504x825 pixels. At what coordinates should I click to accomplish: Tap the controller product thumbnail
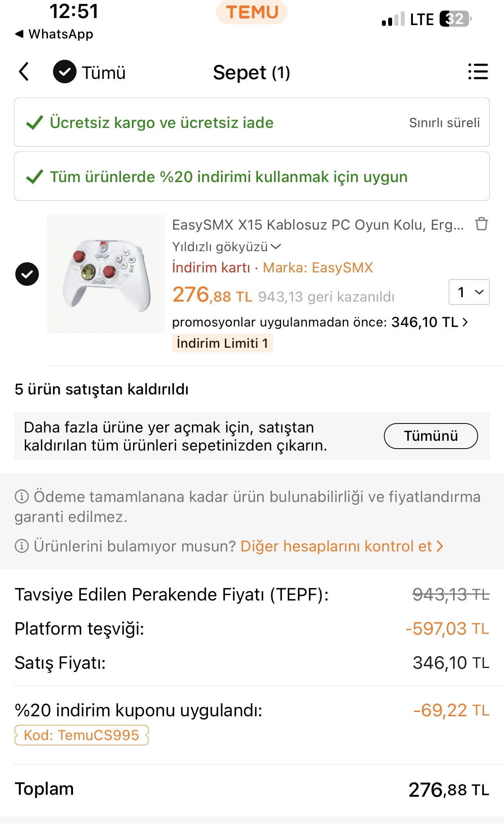(106, 274)
